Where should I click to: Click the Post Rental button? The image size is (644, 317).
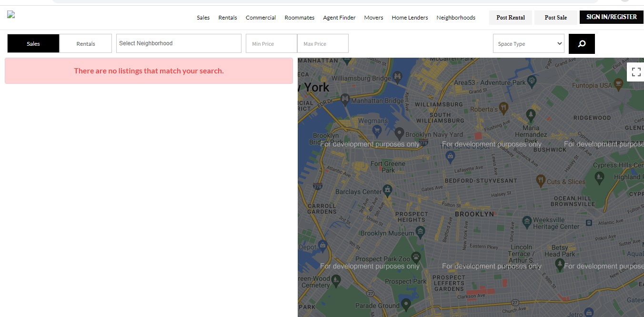[x=511, y=18]
